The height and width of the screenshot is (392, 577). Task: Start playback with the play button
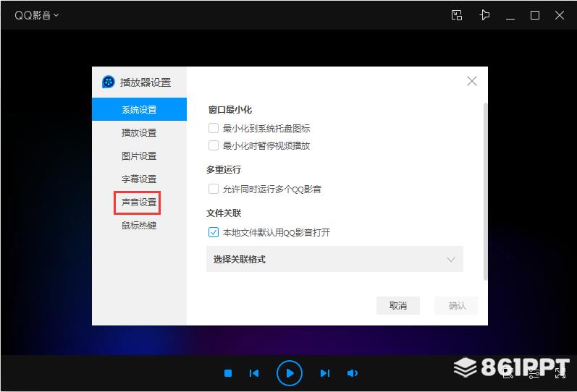click(x=290, y=373)
